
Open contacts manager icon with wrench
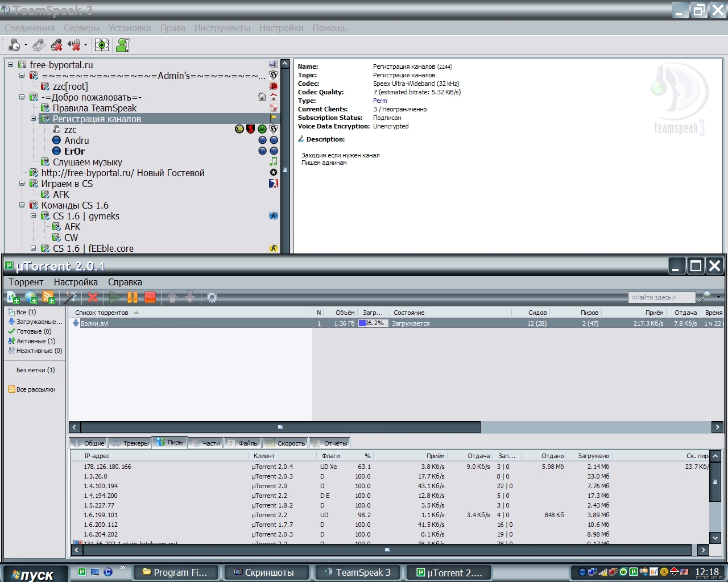(122, 45)
